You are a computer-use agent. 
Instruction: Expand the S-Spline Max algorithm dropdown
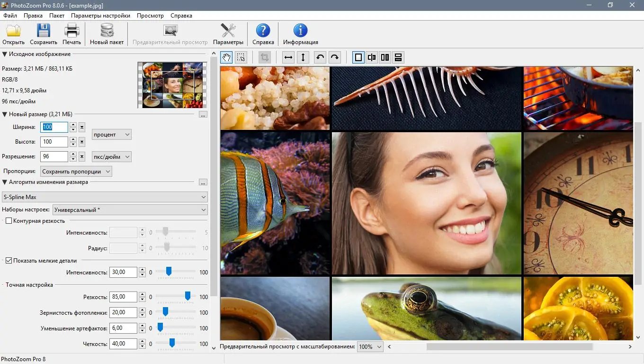[105, 197]
